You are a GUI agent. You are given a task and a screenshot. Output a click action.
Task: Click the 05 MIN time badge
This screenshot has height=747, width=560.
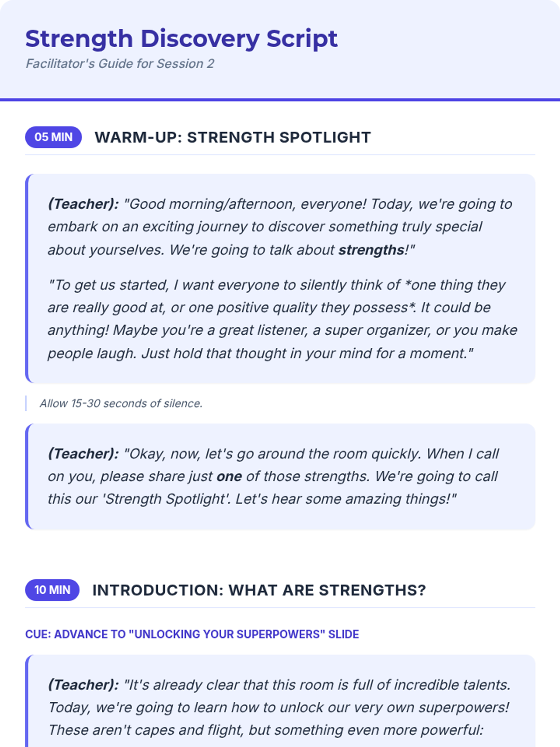[53, 137]
